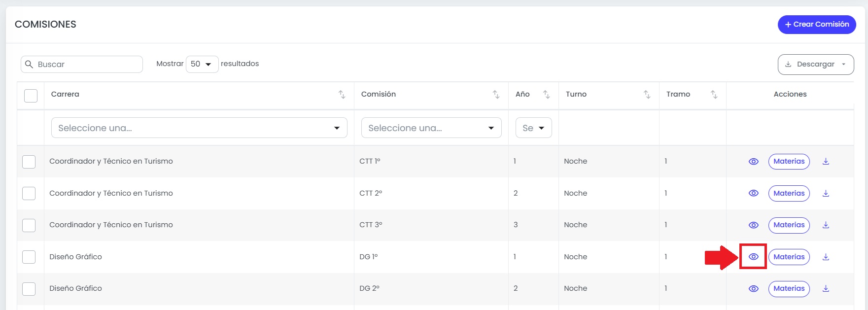
Task: View details of the CTT 1° commission
Action: click(753, 162)
